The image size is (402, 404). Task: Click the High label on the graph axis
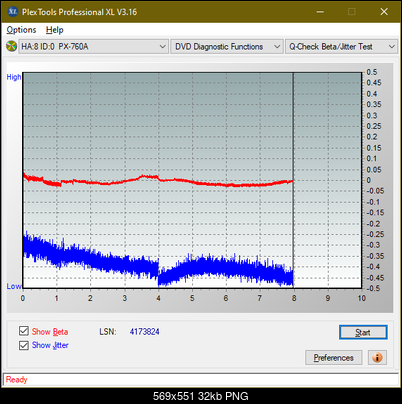pos(14,77)
